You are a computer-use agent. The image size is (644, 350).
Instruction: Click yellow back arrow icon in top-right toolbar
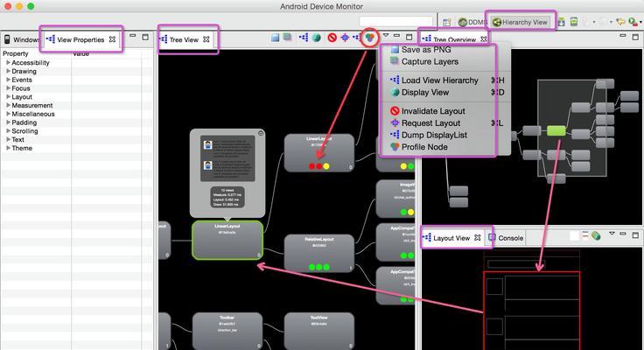tap(621, 22)
